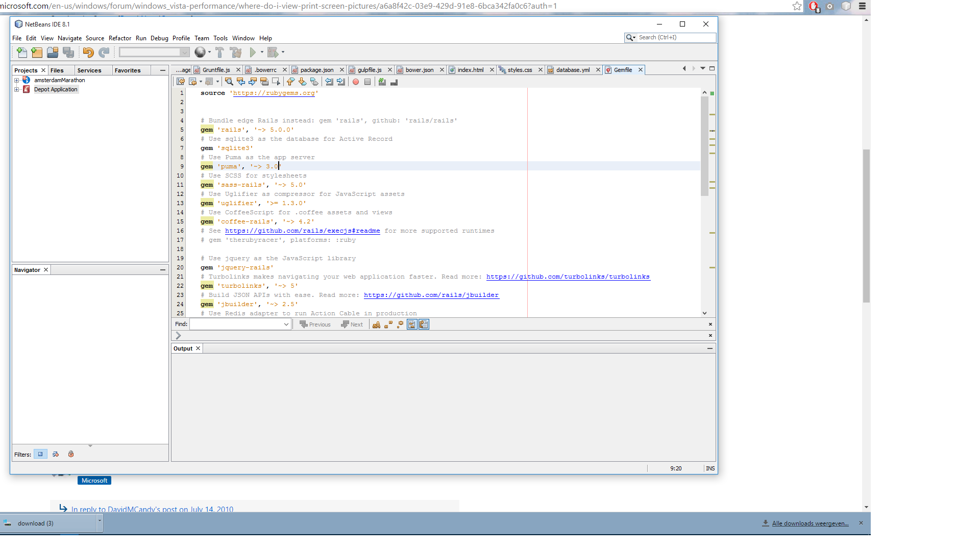Click the Save All toolbar icon
The image size is (980, 551).
(68, 52)
